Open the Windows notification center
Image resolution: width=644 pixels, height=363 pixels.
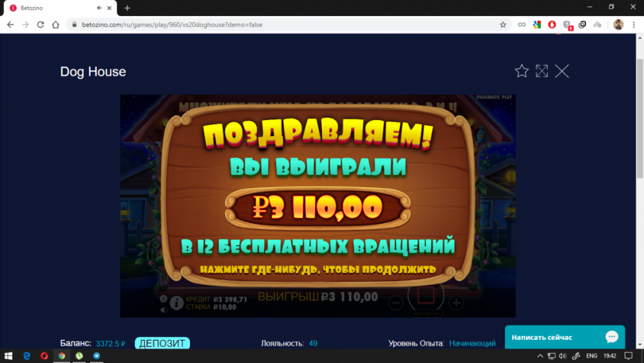(x=629, y=356)
